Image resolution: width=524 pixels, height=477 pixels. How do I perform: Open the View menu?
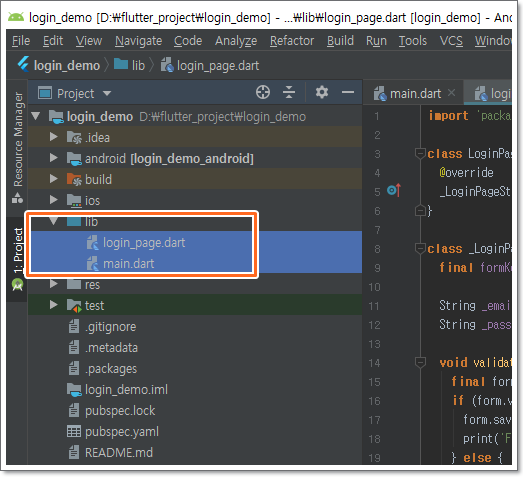pyautogui.click(x=89, y=41)
